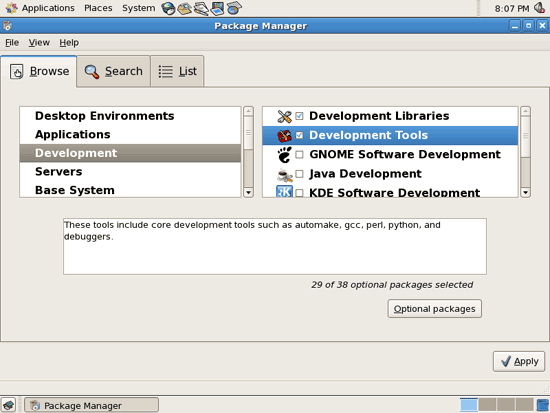Click the GNOME footprint icon

[x=284, y=155]
